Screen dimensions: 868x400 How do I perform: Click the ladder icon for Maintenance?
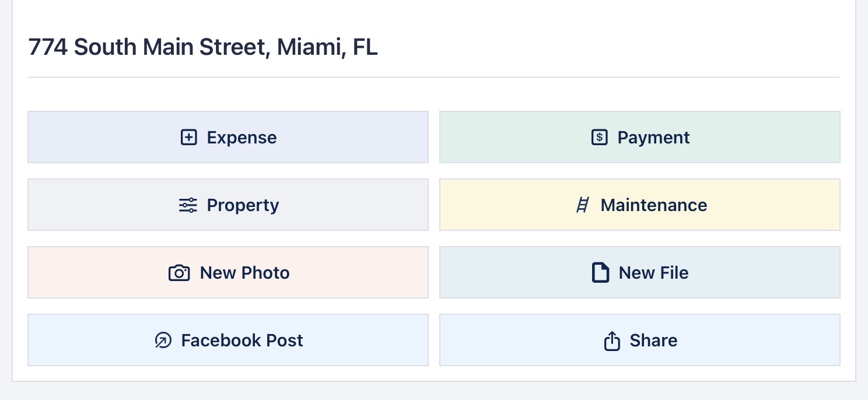pos(582,205)
